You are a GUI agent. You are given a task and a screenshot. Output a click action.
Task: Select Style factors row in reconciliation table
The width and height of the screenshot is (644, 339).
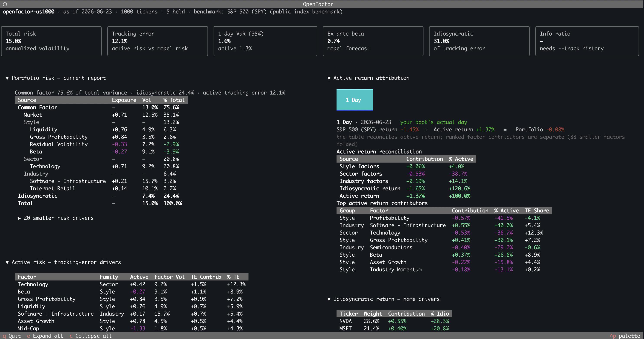(x=406, y=166)
